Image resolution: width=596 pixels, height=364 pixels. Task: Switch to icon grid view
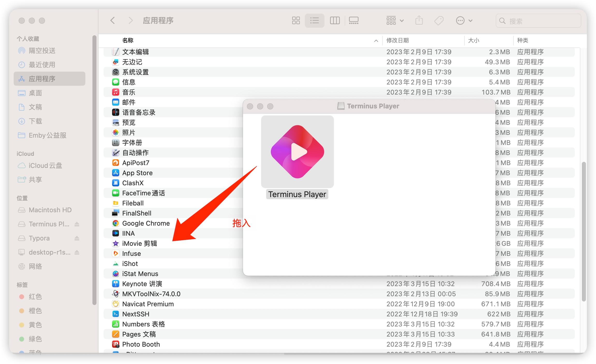click(x=296, y=20)
